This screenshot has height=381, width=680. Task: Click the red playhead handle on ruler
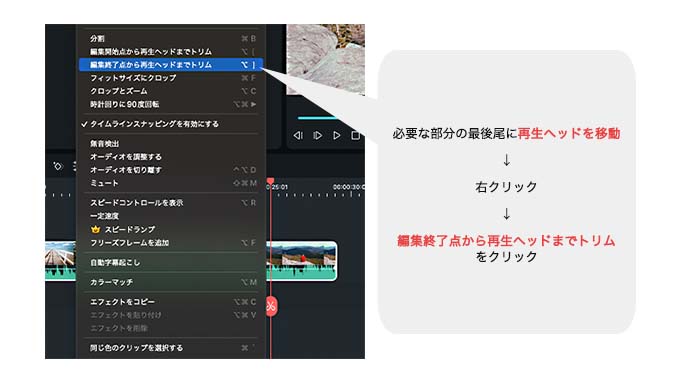click(271, 181)
